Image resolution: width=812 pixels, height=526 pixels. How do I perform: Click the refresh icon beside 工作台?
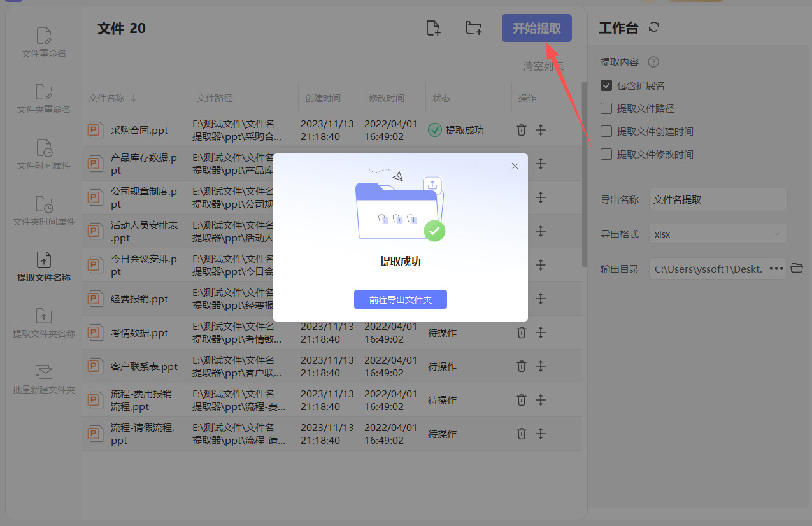click(x=653, y=27)
